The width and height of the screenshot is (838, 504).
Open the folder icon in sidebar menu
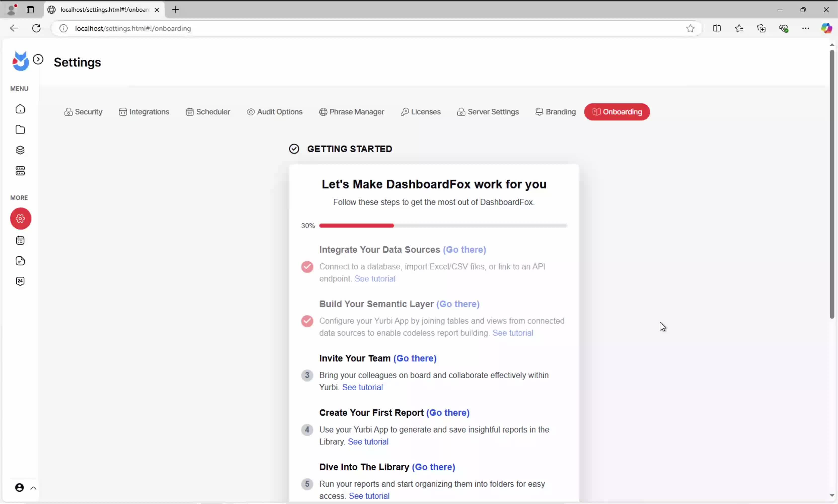[20, 130]
